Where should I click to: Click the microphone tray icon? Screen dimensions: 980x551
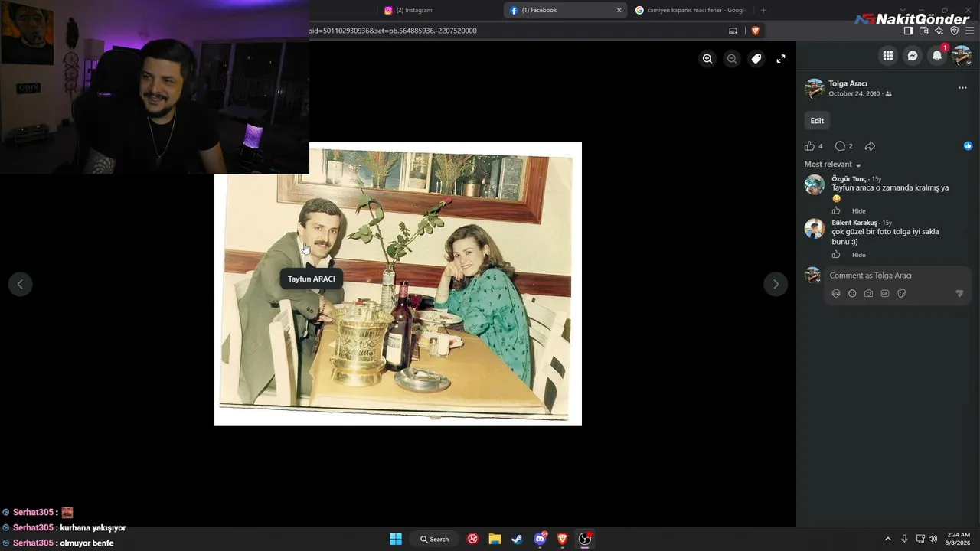tap(904, 539)
